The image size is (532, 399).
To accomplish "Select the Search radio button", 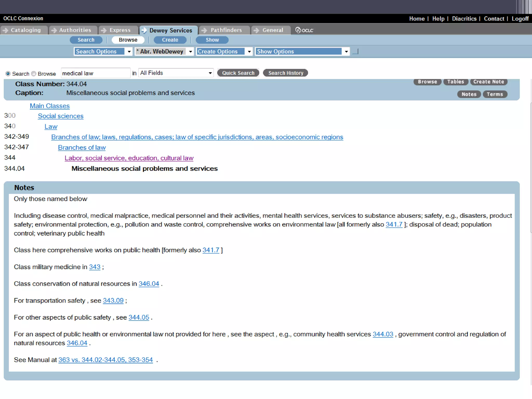I will pyautogui.click(x=8, y=74).
